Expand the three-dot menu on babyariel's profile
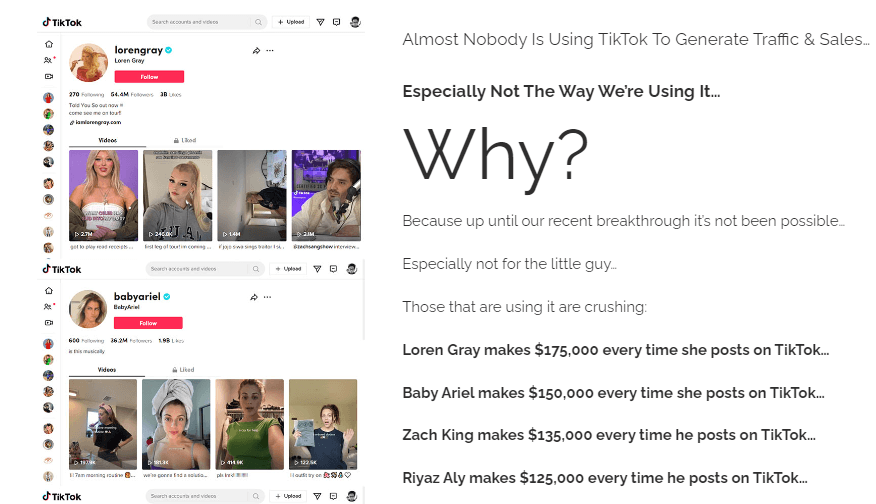876x504 pixels. (268, 297)
